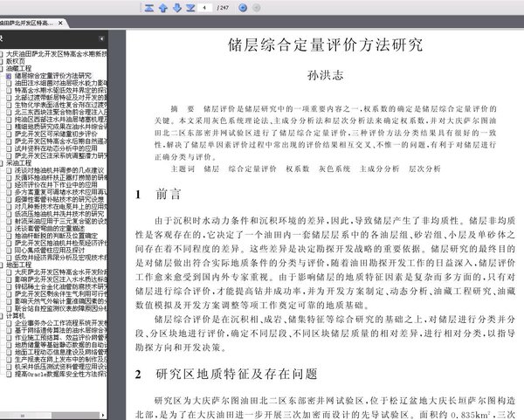This screenshot has width=524, height=420.
Task: Click the grey go-forward view button
Action: 256,8
